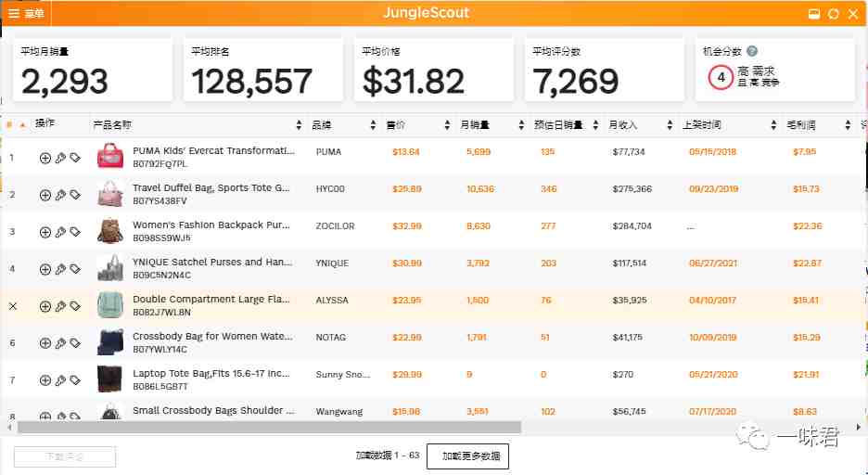Sort by the # column arrow
Viewport: 868px width, 475px height.
pos(22,125)
